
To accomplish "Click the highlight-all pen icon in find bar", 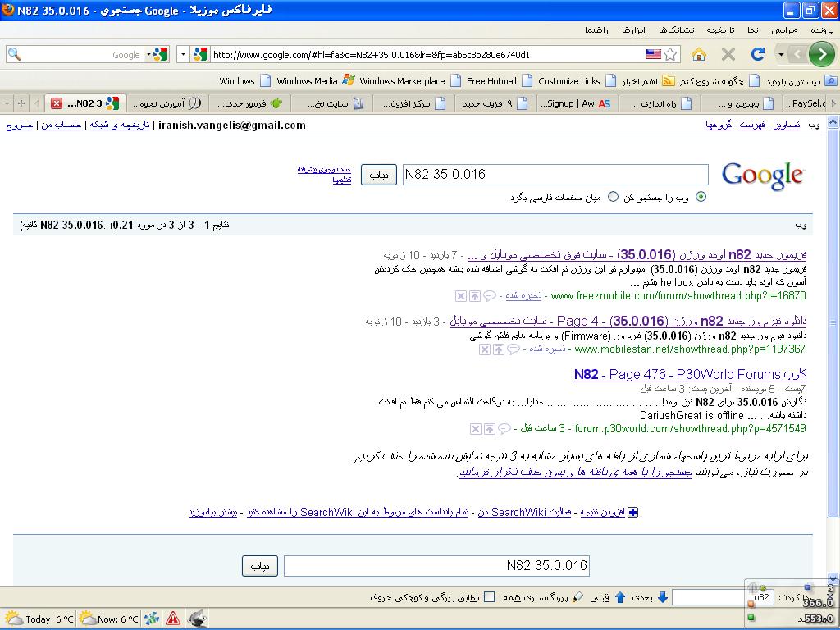I will (577, 597).
